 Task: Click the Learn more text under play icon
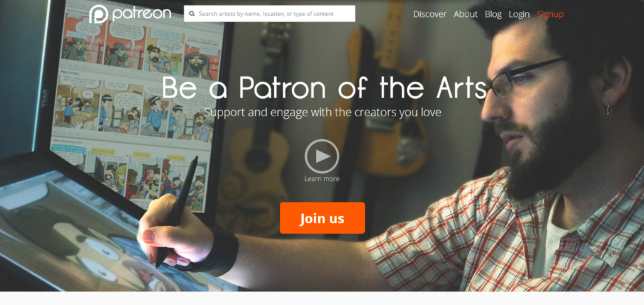(x=322, y=179)
